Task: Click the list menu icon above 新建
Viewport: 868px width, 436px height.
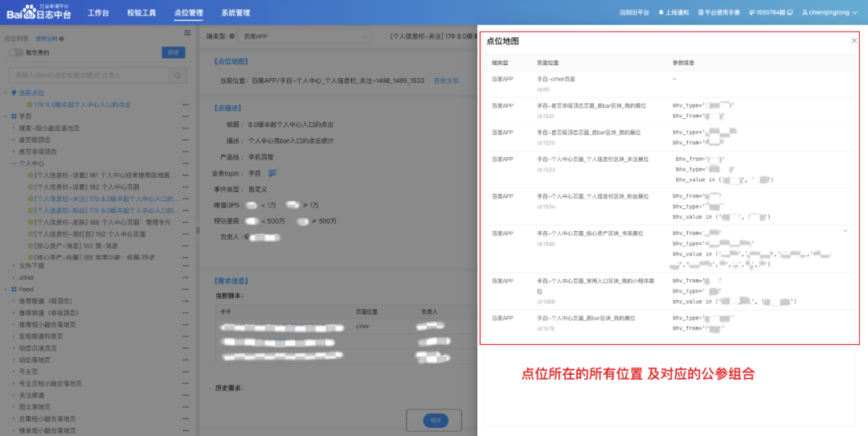Action: (x=187, y=33)
